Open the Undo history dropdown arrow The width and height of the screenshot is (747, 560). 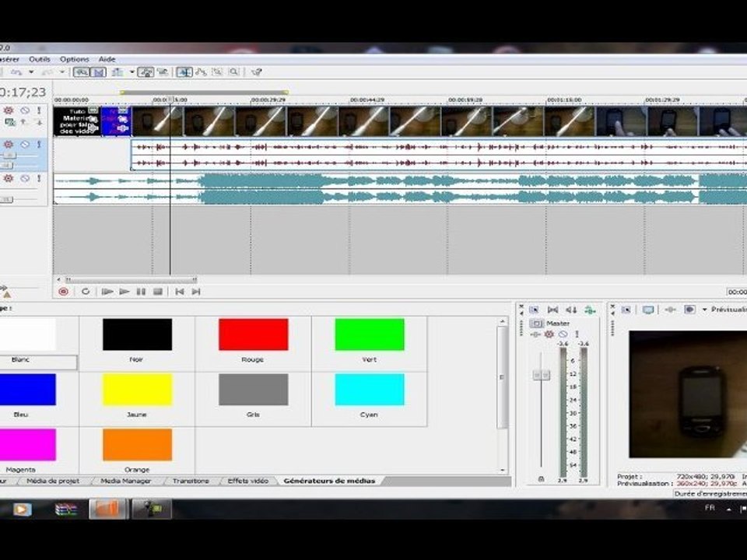coord(31,72)
